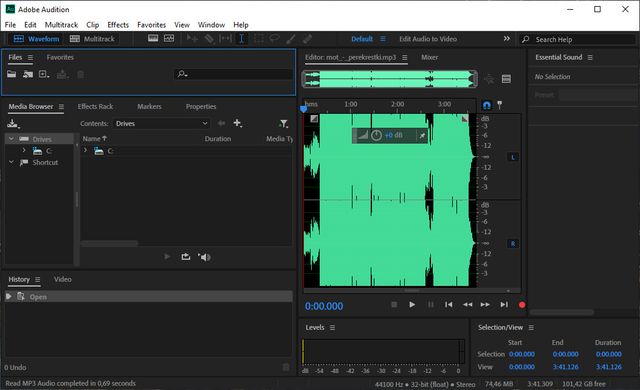
Task: Open the Multitrack menu
Action: (x=61, y=24)
